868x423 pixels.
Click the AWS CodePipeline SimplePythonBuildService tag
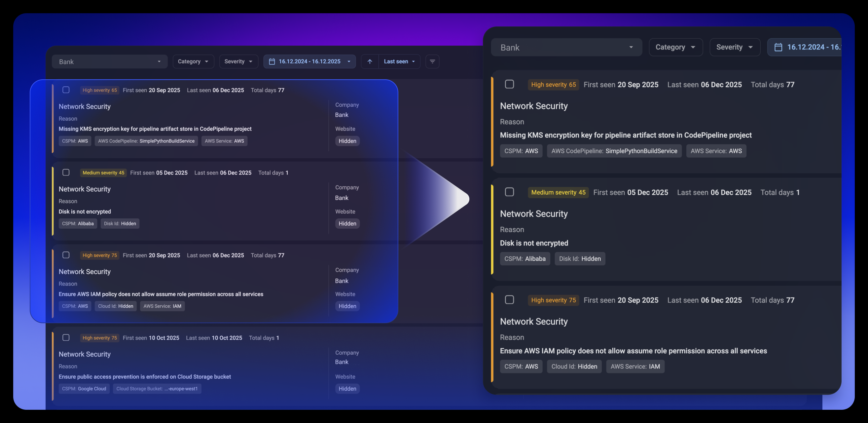(146, 141)
